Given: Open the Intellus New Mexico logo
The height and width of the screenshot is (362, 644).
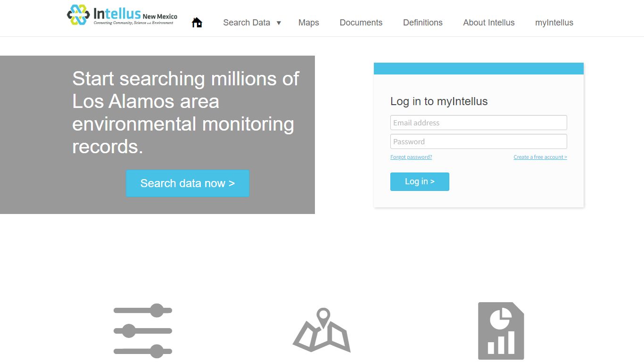Looking at the screenshot, I should coord(122,15).
